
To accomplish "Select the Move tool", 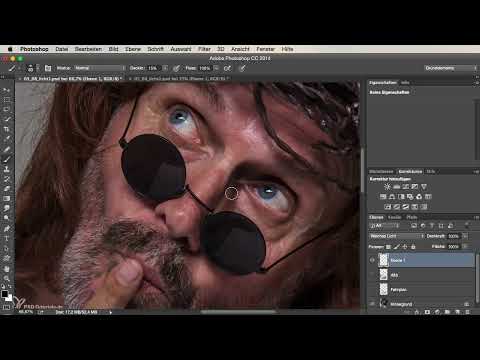I will pyautogui.click(x=7, y=90).
